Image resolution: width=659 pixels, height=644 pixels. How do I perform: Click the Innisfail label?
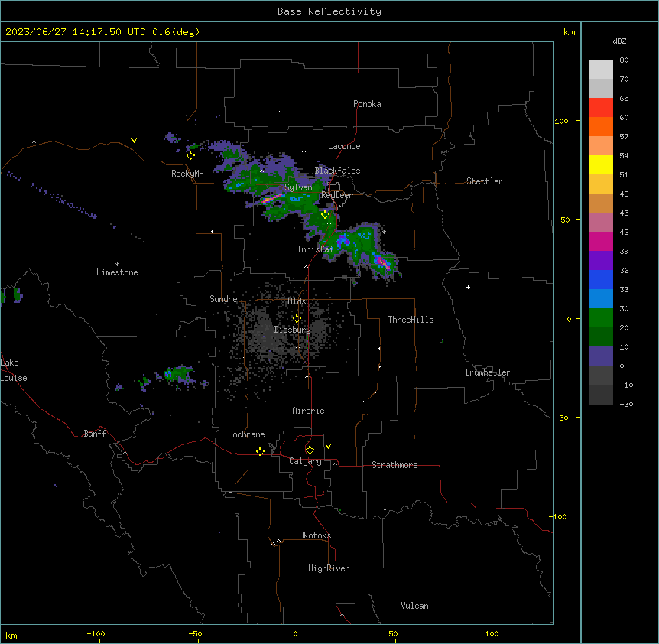317,249
